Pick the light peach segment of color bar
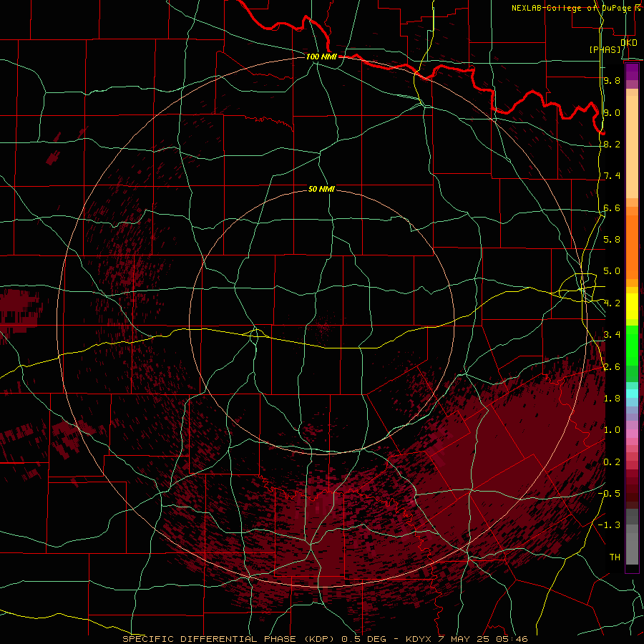This screenshot has width=644, height=644. pyautogui.click(x=632, y=148)
